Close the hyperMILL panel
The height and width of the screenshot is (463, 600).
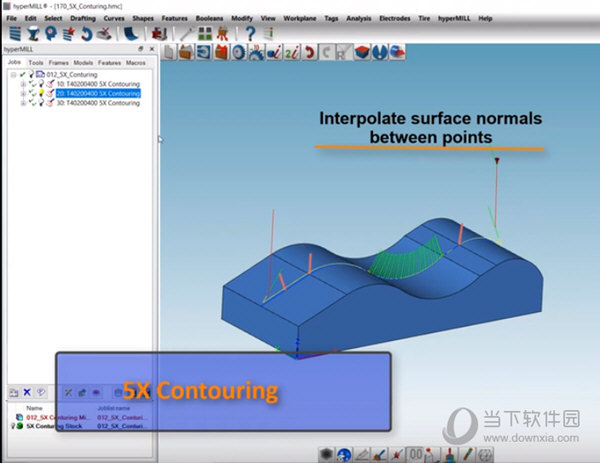[152, 49]
